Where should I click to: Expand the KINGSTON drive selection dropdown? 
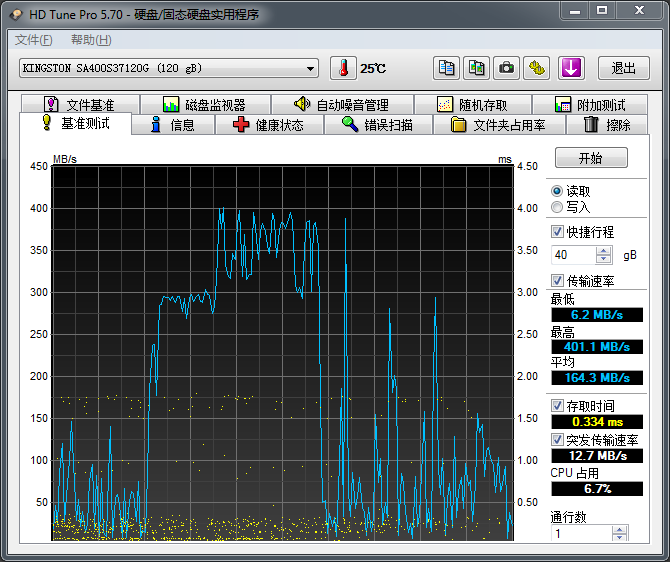(310, 68)
